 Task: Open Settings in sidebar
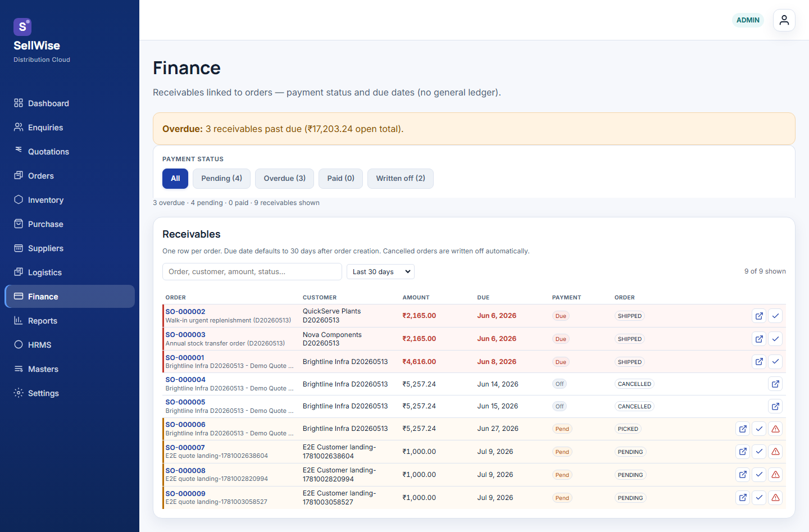pos(70,393)
